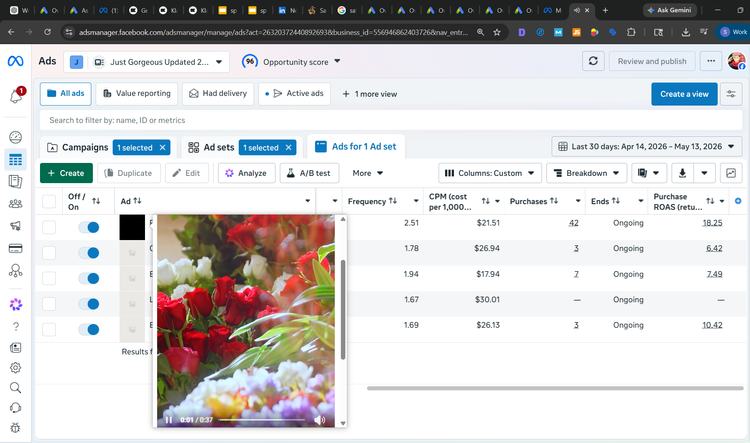Click the Create a view button
The height and width of the screenshot is (443, 750).
[x=684, y=94]
